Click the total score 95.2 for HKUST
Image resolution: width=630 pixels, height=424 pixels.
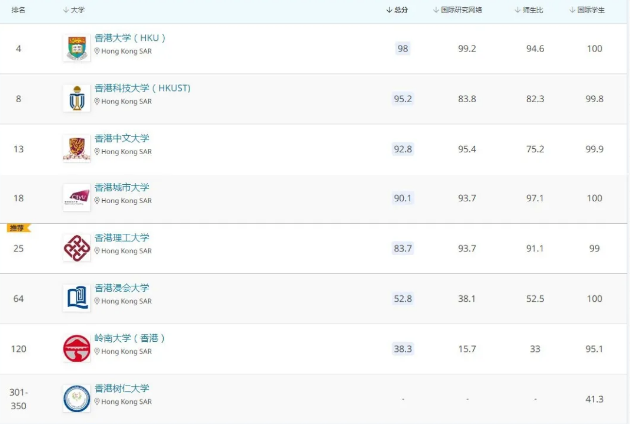tap(403, 99)
